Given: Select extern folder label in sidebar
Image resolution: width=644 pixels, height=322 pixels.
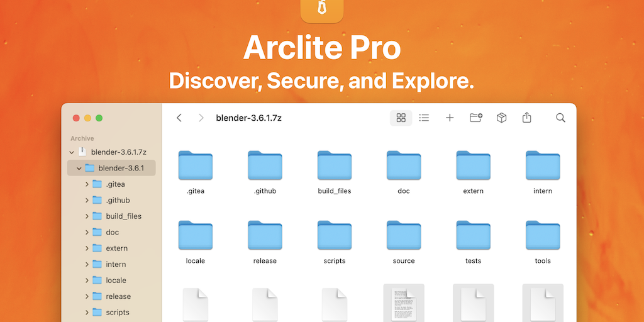Looking at the screenshot, I should tap(116, 248).
